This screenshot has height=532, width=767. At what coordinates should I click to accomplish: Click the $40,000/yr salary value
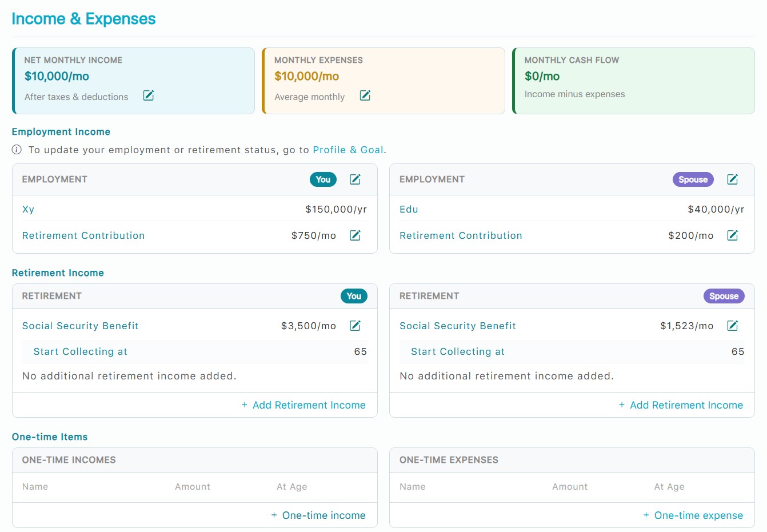716,209
